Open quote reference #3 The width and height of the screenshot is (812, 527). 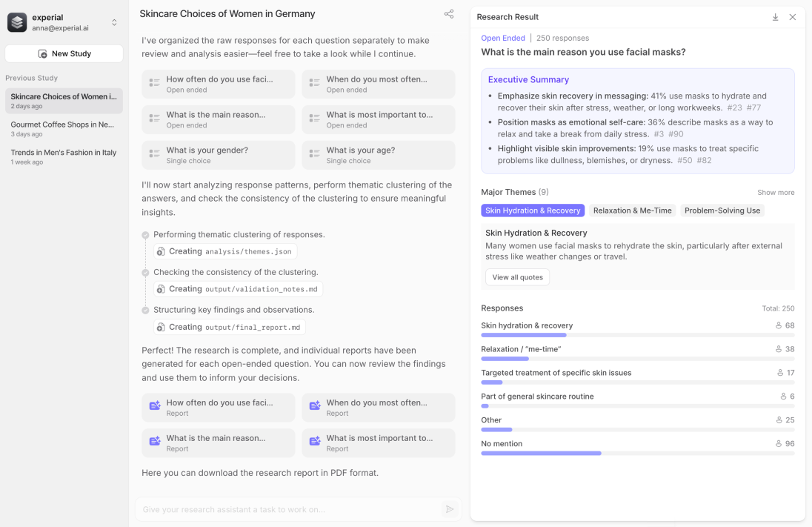(659, 134)
